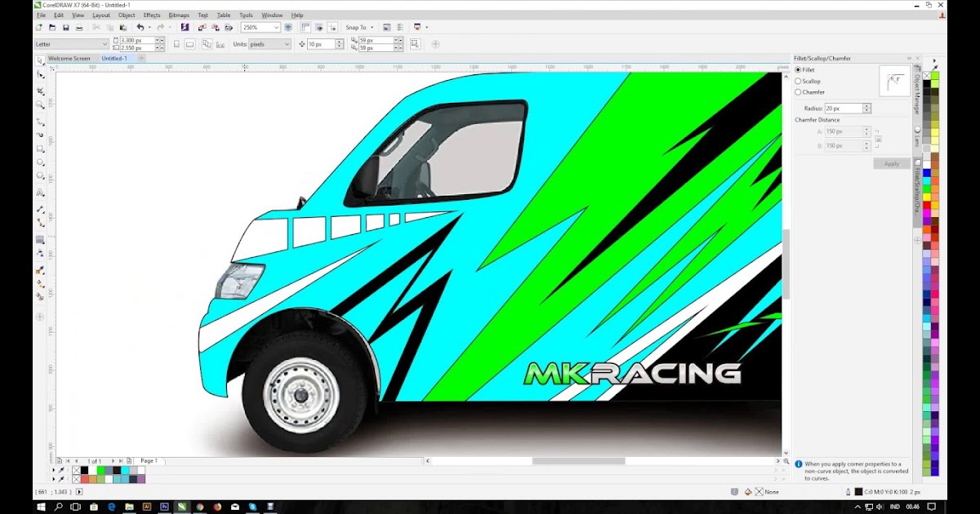
Task: Select the Drop Shadow tool
Action: tap(40, 240)
